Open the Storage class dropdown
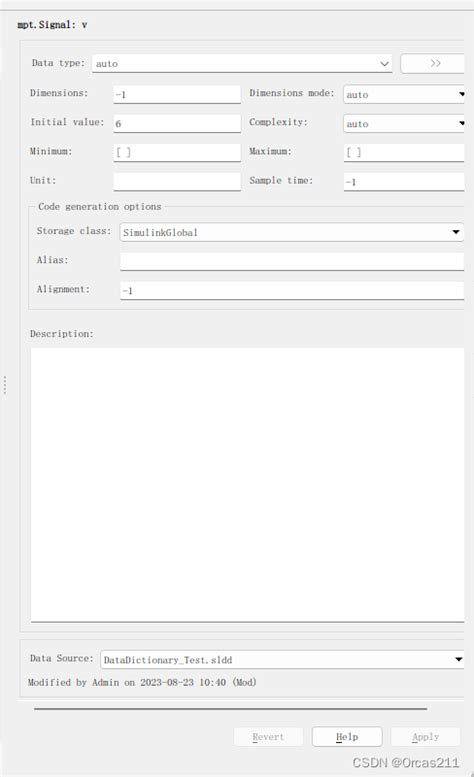This screenshot has height=777, width=474. pos(292,232)
